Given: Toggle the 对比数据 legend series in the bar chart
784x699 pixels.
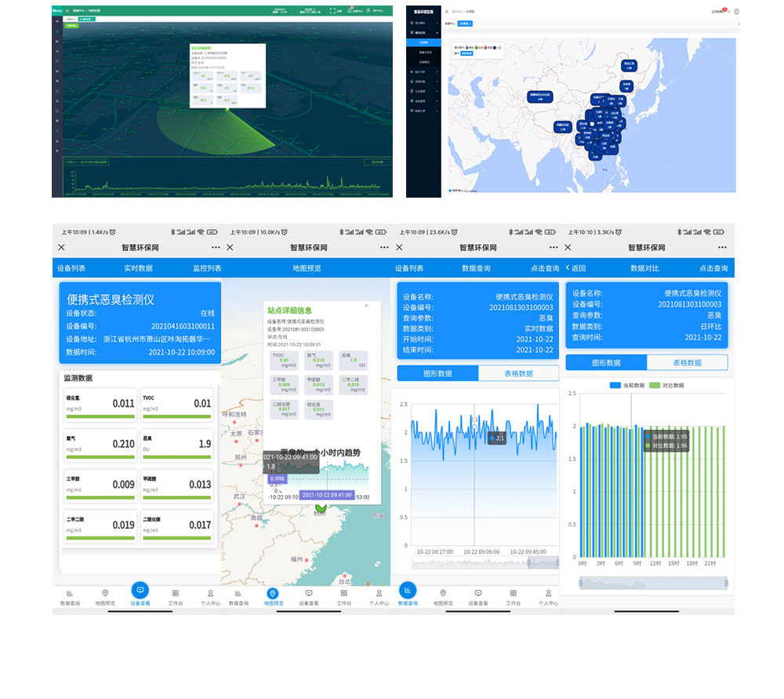Looking at the screenshot, I should pos(667,385).
